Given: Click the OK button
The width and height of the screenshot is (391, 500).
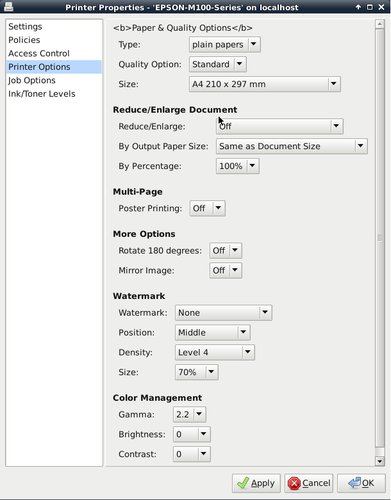Looking at the screenshot, I should 361,483.
